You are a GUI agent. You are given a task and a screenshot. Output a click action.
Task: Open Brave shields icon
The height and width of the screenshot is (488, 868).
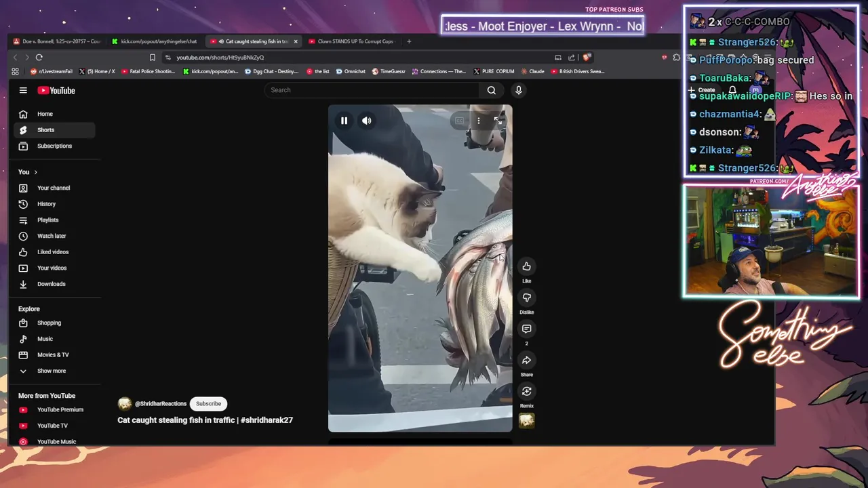[x=587, y=58]
